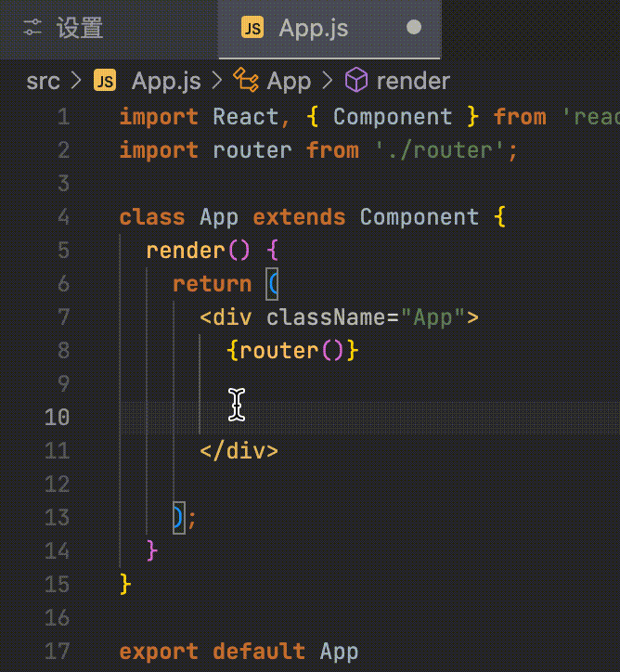Click the 'return' keyword on line 6
Viewport: 620px width, 672px height.
click(213, 284)
